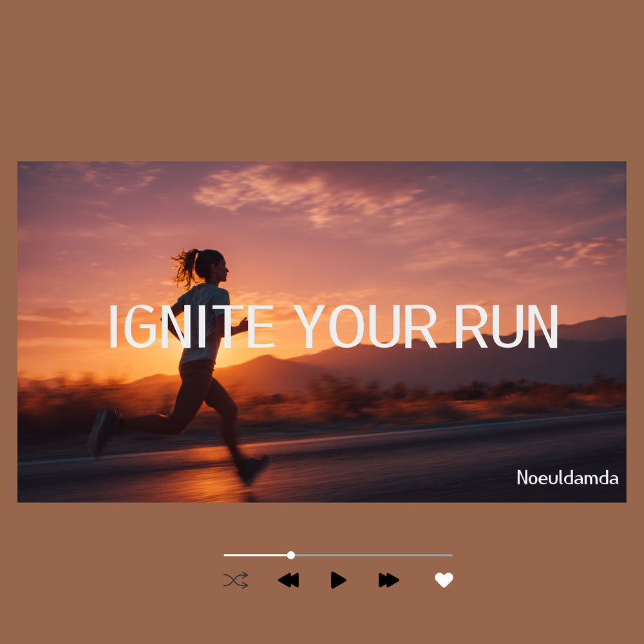Tap the fast-forward double-arrow icon

pos(387,580)
